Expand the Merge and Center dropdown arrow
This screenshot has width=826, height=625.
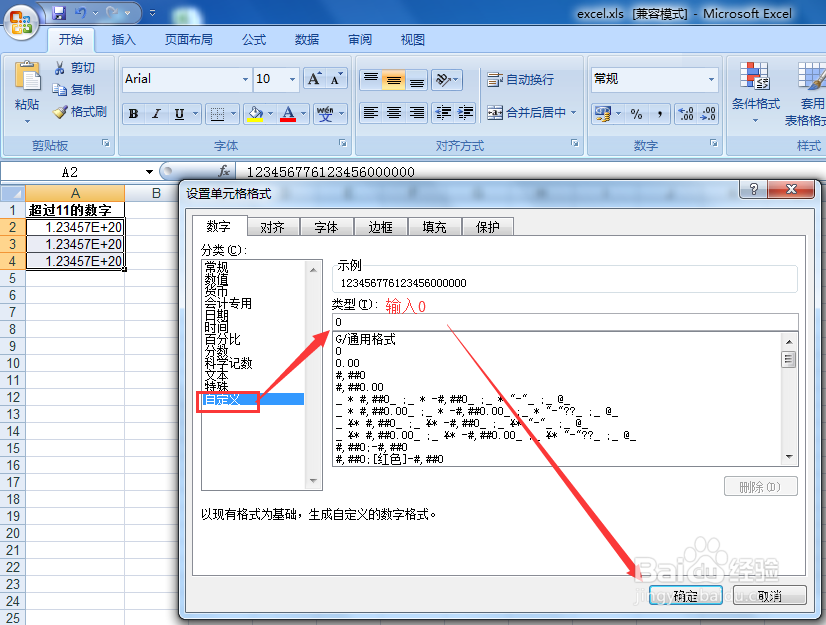573,113
